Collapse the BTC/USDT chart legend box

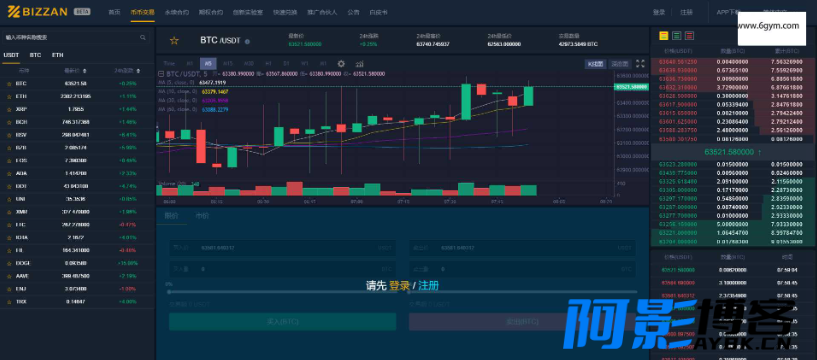pos(160,74)
